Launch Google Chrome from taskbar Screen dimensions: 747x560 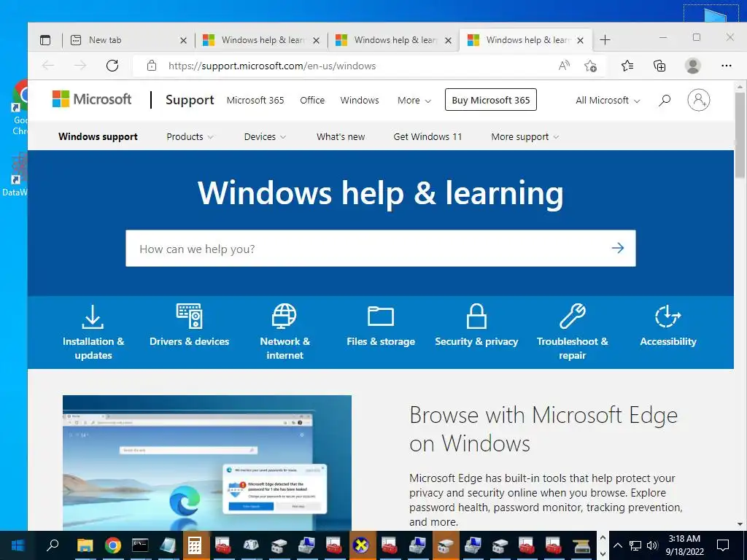113,545
